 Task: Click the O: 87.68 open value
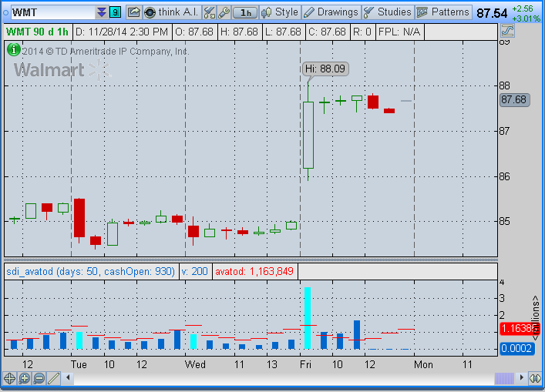[194, 32]
